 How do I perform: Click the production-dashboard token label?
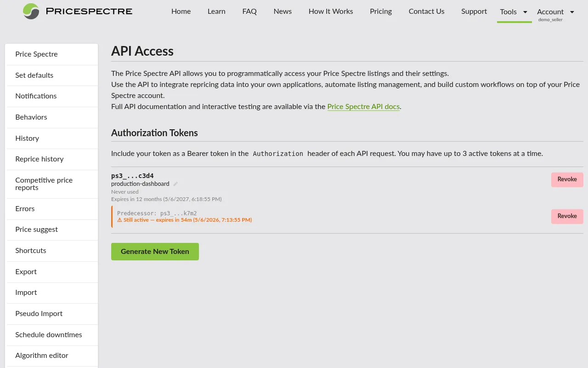(x=140, y=184)
